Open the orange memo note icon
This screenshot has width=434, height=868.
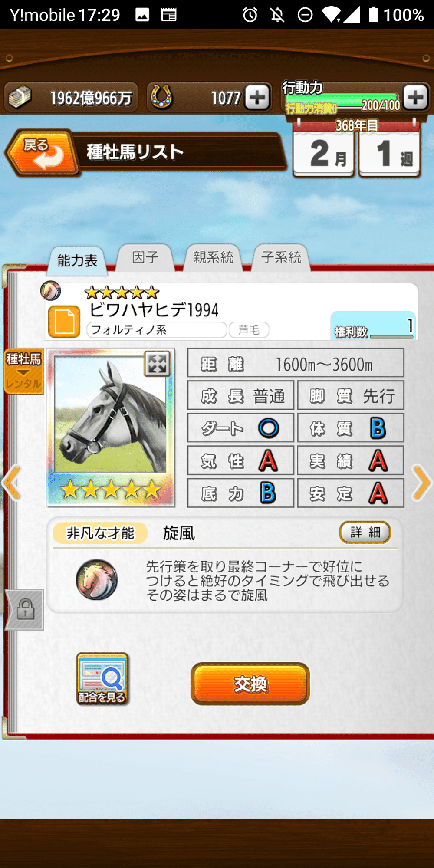tap(64, 322)
